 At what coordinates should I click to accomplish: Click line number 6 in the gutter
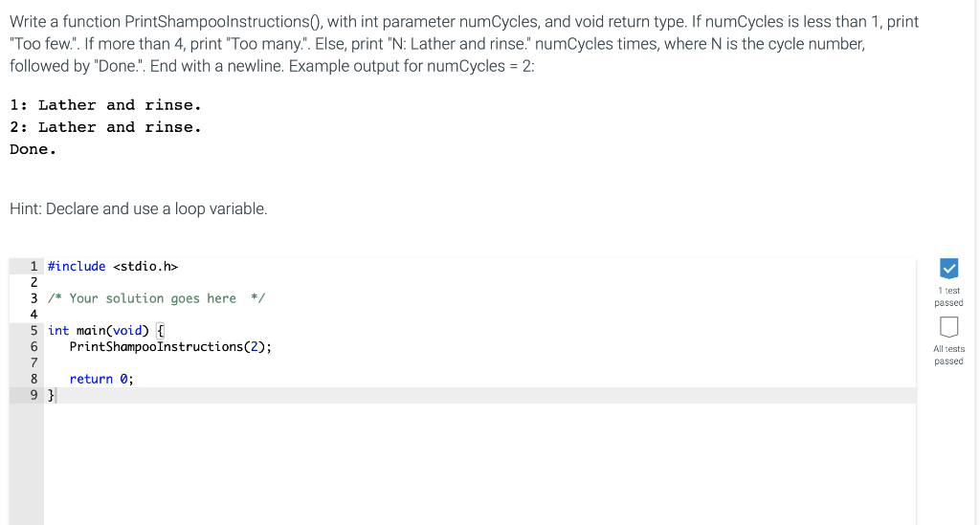tap(33, 347)
